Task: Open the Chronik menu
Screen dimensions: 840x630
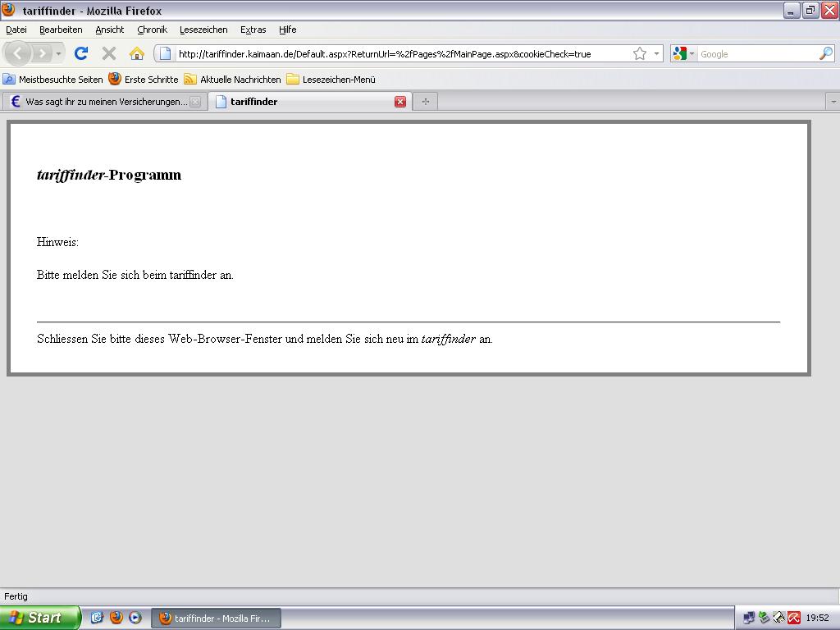Action: 152,30
